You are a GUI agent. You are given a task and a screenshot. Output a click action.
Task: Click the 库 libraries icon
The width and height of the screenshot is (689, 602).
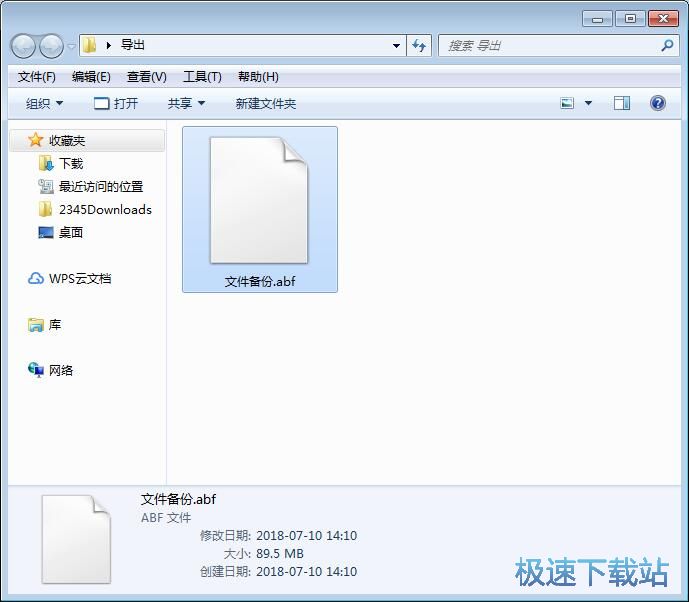click(36, 325)
